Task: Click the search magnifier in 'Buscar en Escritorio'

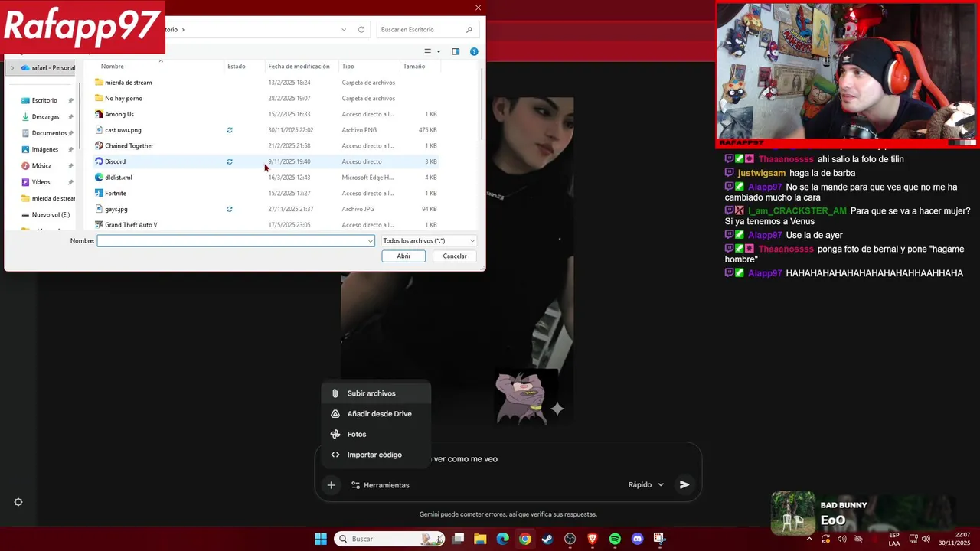Action: 469,30
